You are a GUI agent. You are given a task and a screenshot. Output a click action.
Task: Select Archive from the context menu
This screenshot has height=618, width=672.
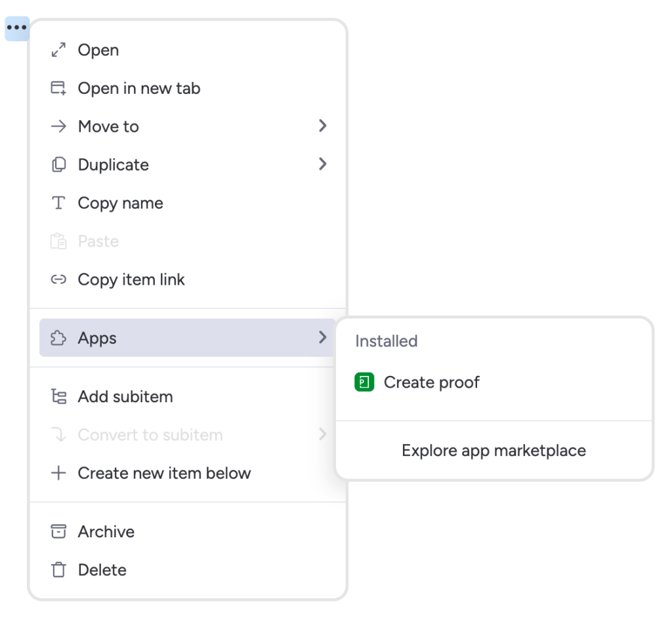pos(106,531)
